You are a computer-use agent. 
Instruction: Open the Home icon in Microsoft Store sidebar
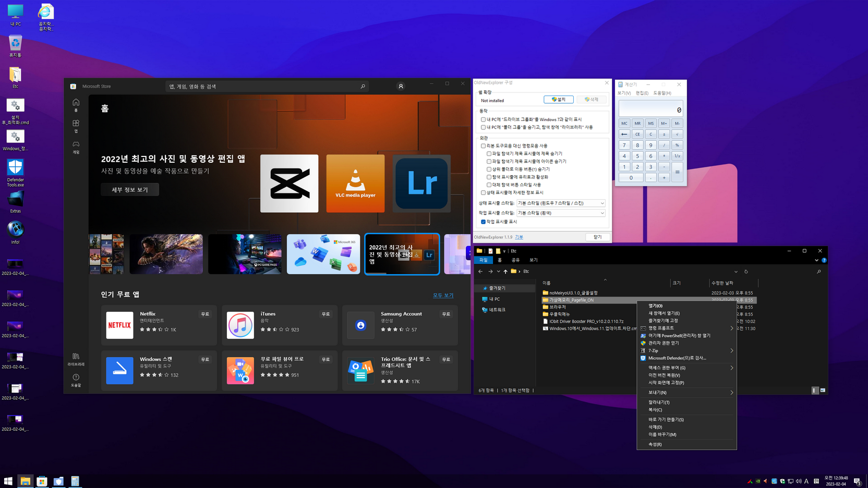76,104
